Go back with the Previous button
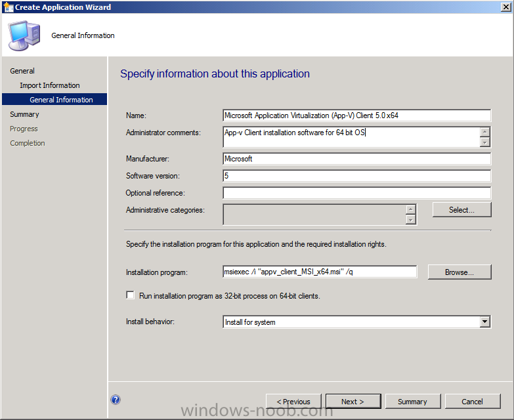514x420 pixels. 293,402
